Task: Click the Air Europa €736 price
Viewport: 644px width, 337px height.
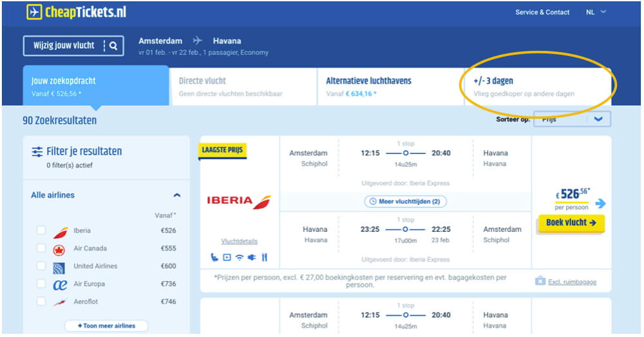Action: pos(168,284)
